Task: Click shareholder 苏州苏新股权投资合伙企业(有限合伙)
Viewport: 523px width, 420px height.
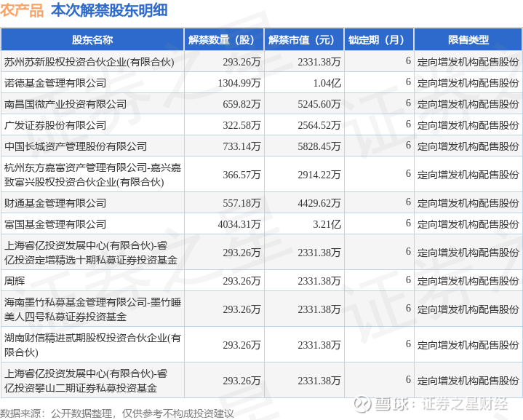Action: [x=89, y=62]
